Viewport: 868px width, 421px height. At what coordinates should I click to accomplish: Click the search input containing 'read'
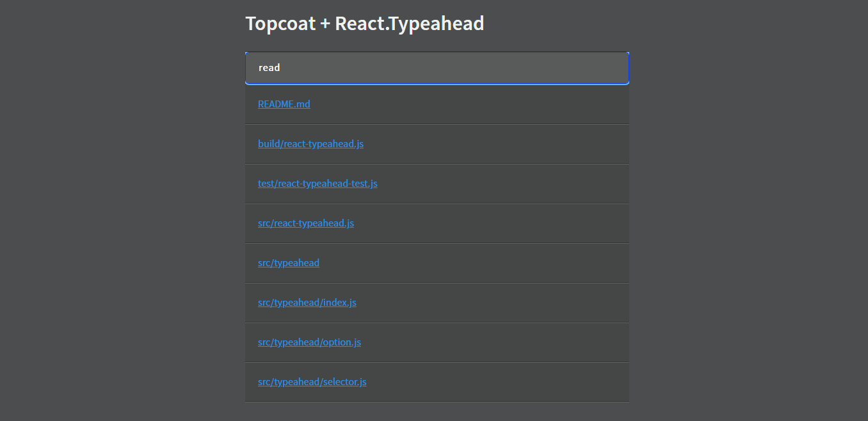point(437,67)
